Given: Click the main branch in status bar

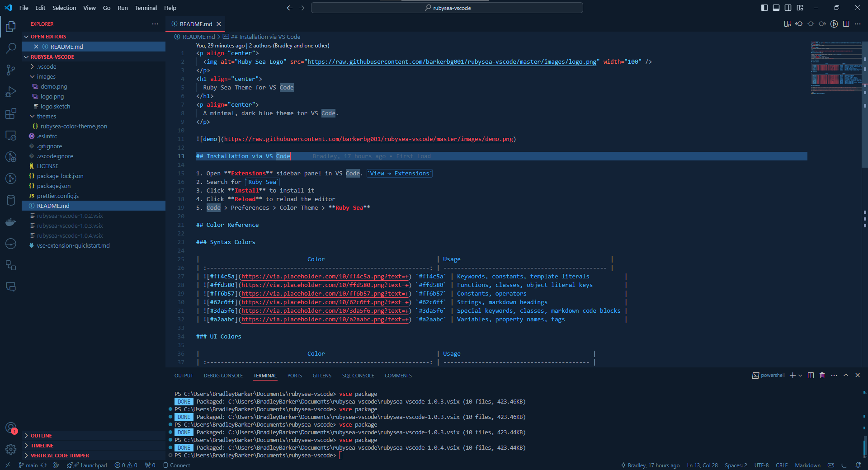Looking at the screenshot, I should tap(28, 465).
